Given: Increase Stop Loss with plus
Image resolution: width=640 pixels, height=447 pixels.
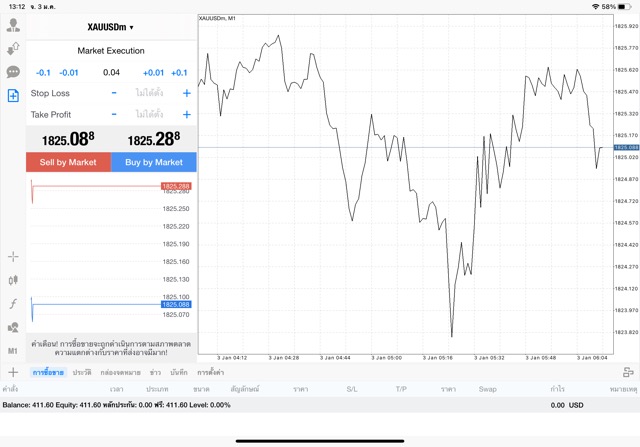Looking at the screenshot, I should tap(186, 93).
